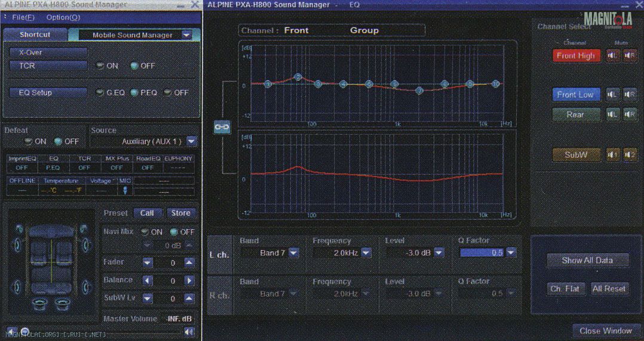Click front-right door speaker in car diagram

click(86, 245)
